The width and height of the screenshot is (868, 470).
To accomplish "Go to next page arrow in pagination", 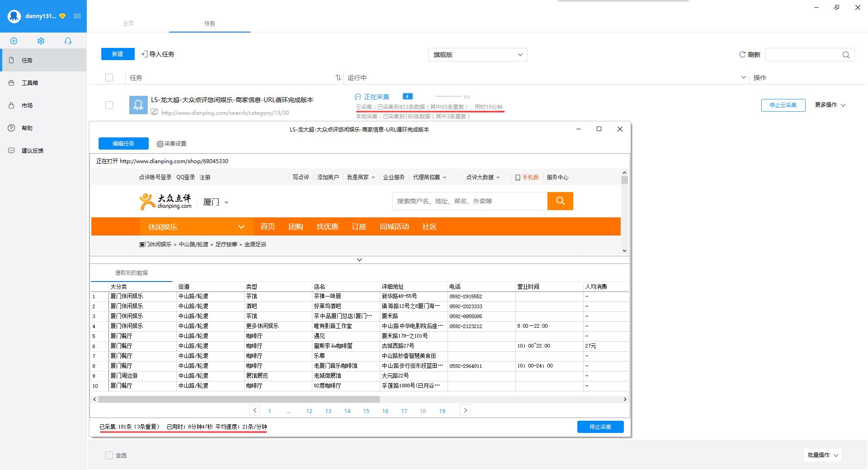I will (x=465, y=410).
